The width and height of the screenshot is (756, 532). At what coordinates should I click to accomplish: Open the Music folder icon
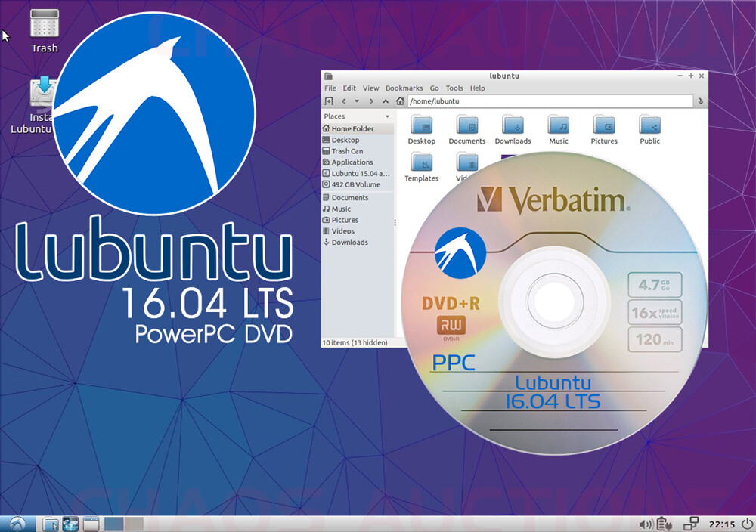[x=558, y=125]
